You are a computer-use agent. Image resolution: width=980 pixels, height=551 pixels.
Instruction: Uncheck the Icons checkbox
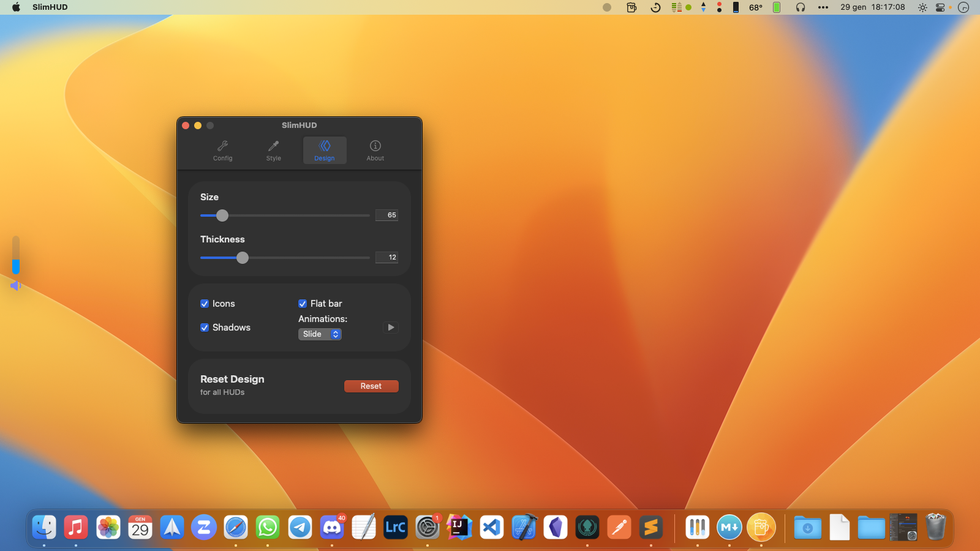pyautogui.click(x=205, y=304)
